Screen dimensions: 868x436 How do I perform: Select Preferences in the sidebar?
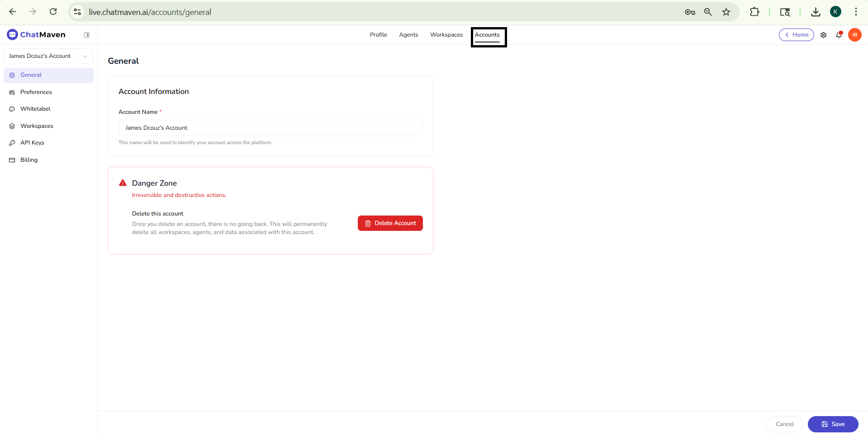(35, 92)
